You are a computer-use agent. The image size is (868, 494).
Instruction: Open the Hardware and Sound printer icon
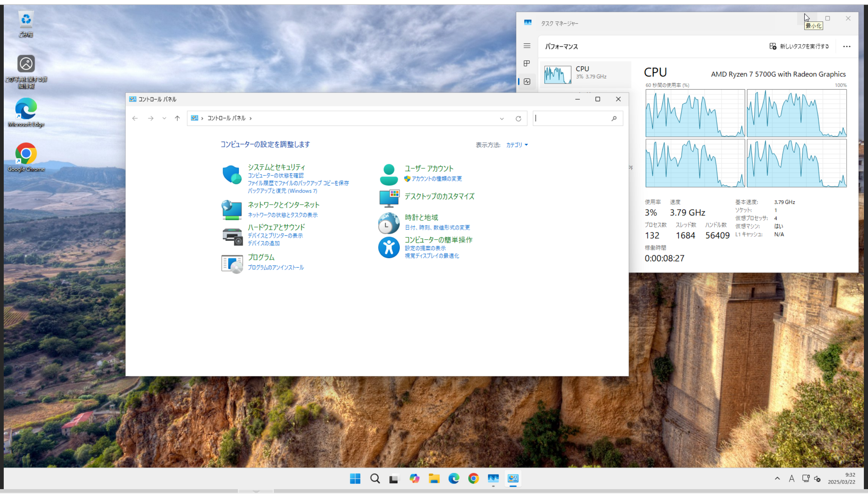point(232,236)
